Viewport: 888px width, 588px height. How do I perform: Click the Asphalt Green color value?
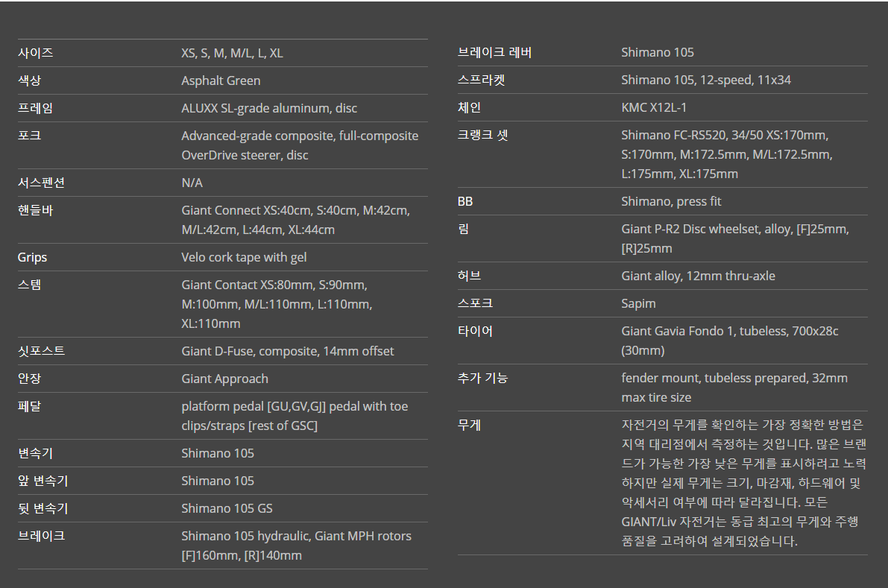click(x=221, y=81)
